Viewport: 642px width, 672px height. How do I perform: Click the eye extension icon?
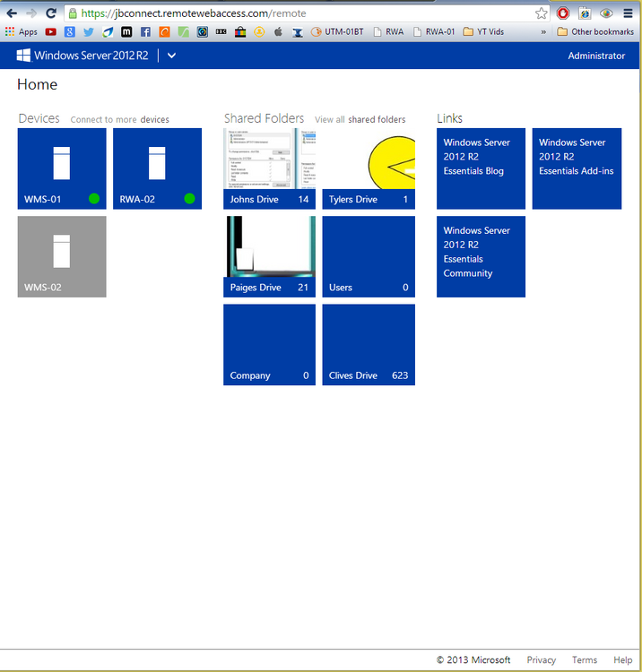tap(606, 13)
